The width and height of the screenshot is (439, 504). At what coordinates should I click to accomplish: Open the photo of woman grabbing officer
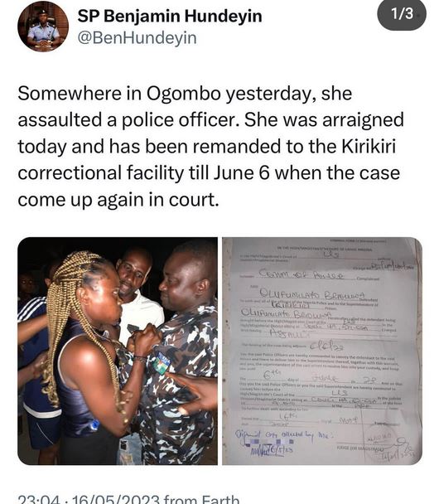[118, 351]
